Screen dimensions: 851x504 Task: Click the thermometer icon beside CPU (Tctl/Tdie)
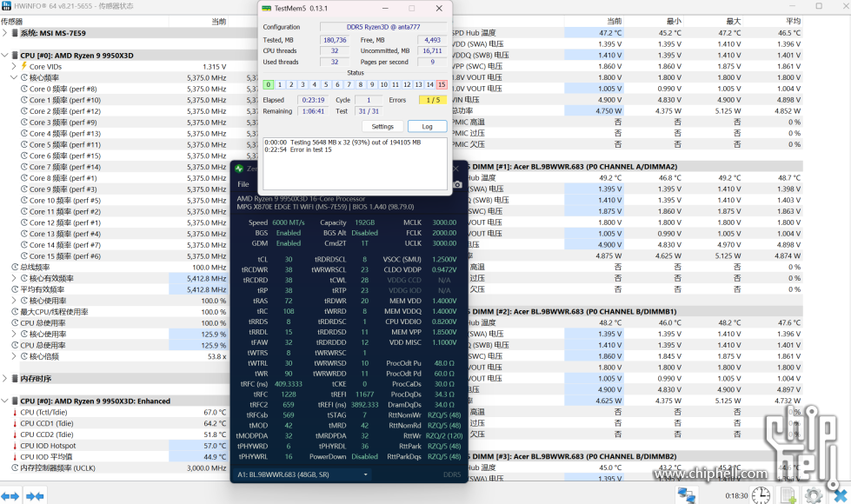tap(15, 412)
